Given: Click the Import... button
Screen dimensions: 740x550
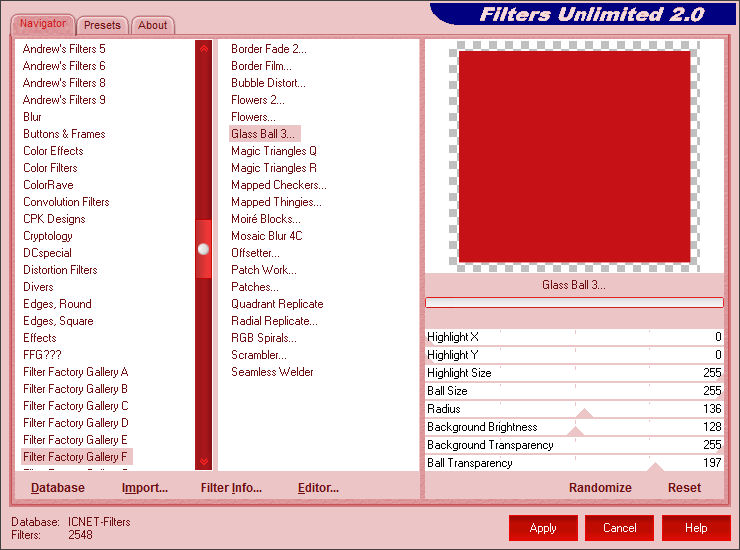Looking at the screenshot, I should click(144, 488).
